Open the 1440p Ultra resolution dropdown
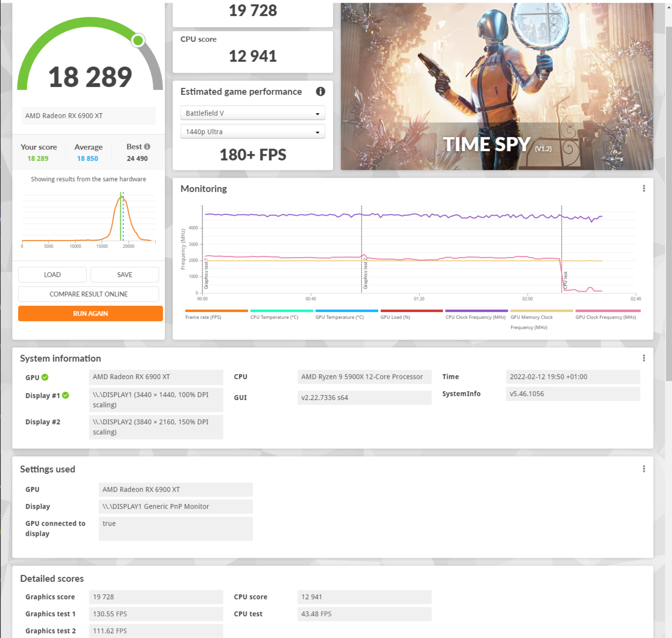Viewport: 672px width, 638px height. point(252,132)
